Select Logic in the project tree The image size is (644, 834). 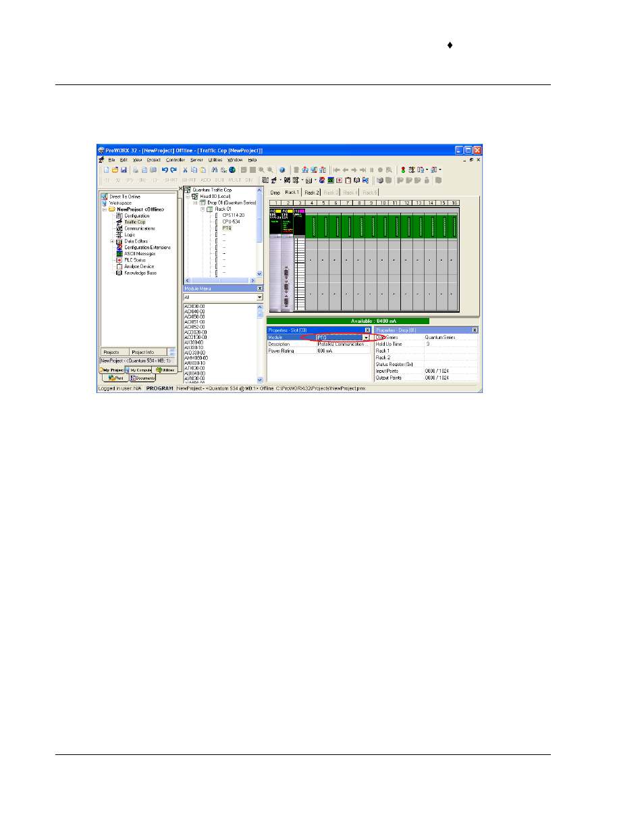[x=130, y=235]
